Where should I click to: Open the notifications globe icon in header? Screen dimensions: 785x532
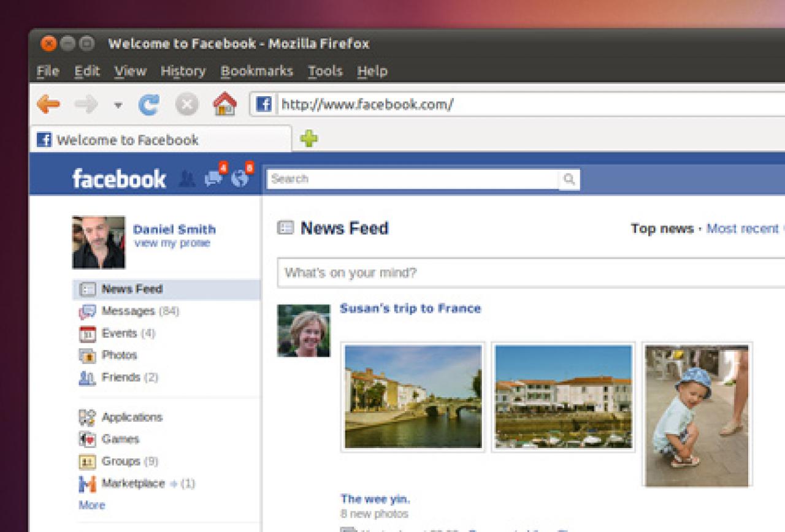tap(240, 178)
